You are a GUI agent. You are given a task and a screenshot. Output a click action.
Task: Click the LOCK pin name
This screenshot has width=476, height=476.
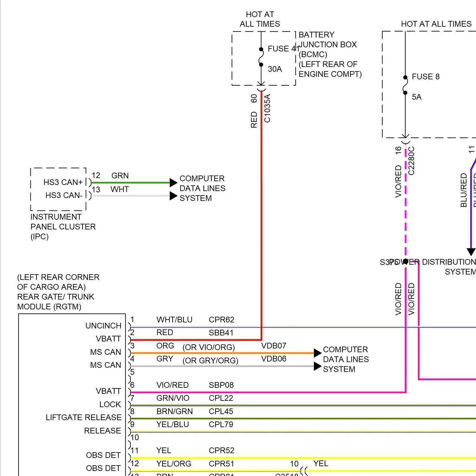pyautogui.click(x=110, y=404)
